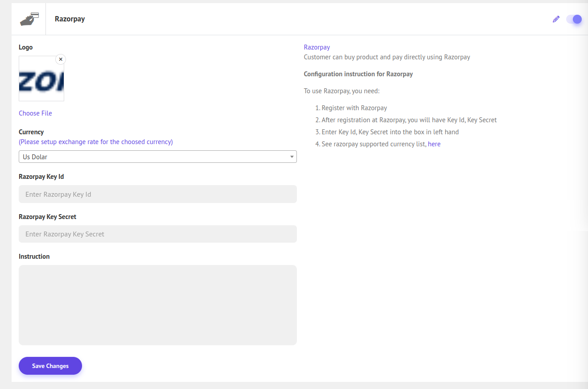Open the supported currency list 'here' link
Image resolution: width=588 pixels, height=389 pixels.
coord(434,144)
